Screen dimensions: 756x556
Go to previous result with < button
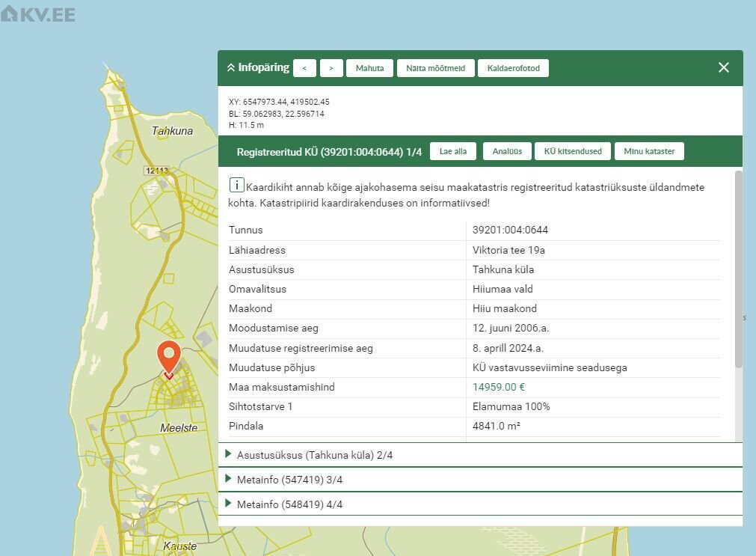pos(304,68)
